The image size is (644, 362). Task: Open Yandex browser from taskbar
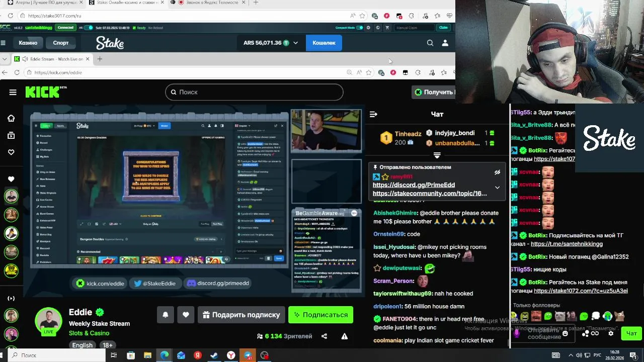[x=231, y=355]
